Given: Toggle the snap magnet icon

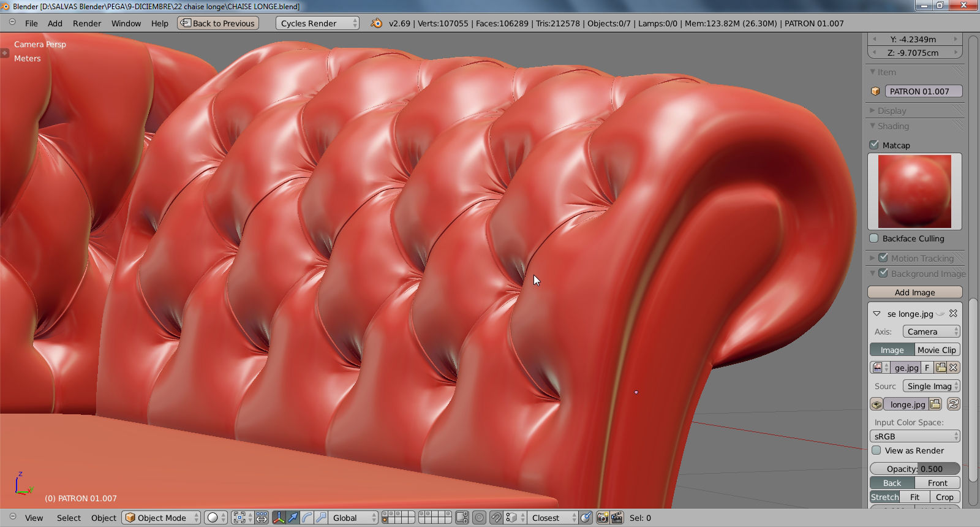Looking at the screenshot, I should 496,518.
